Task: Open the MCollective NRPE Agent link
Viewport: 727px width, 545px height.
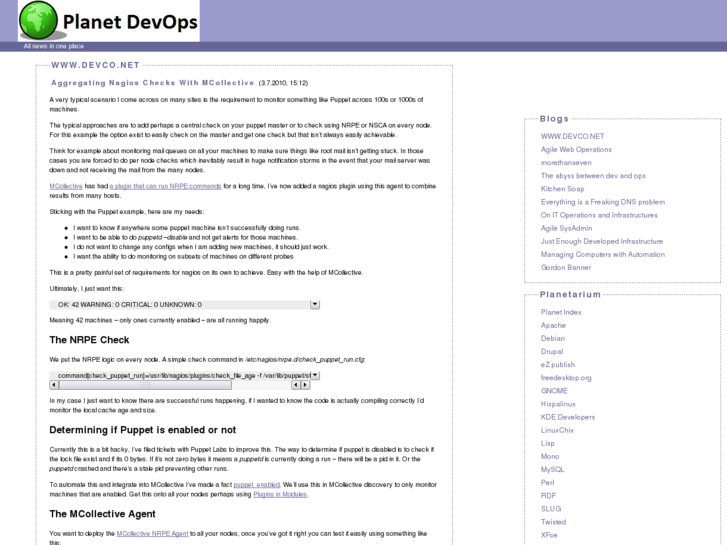Action: (x=153, y=533)
